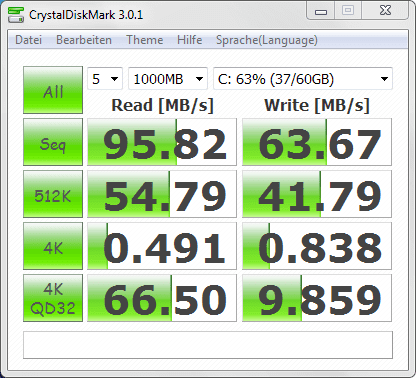Click the 4K write result 0.838
Image resolution: width=416 pixels, height=378 pixels.
[x=317, y=246]
